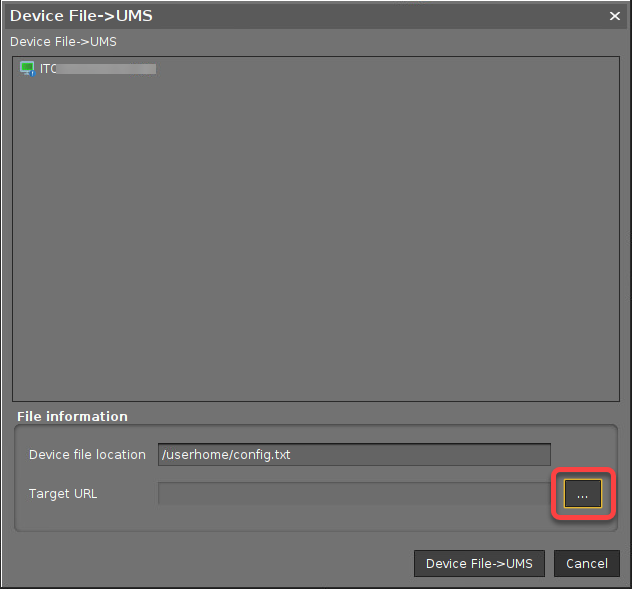Click the /userhome/config.txt path text

pos(225,455)
